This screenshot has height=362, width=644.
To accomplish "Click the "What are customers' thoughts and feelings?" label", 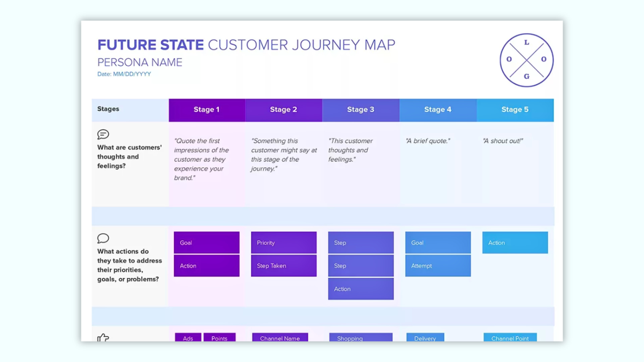I will (x=129, y=157).
